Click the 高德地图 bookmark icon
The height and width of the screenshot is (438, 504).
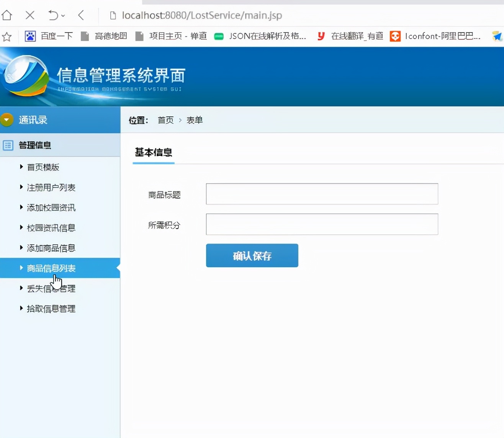point(85,36)
